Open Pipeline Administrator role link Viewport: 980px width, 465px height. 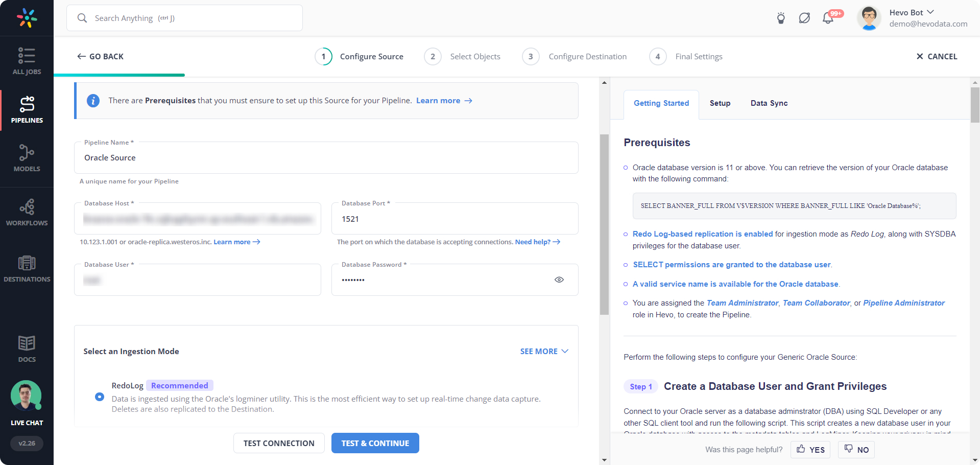904,303
